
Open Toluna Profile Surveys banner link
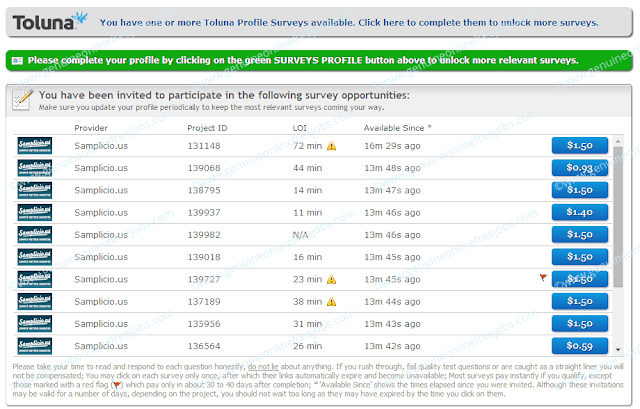coord(349,22)
